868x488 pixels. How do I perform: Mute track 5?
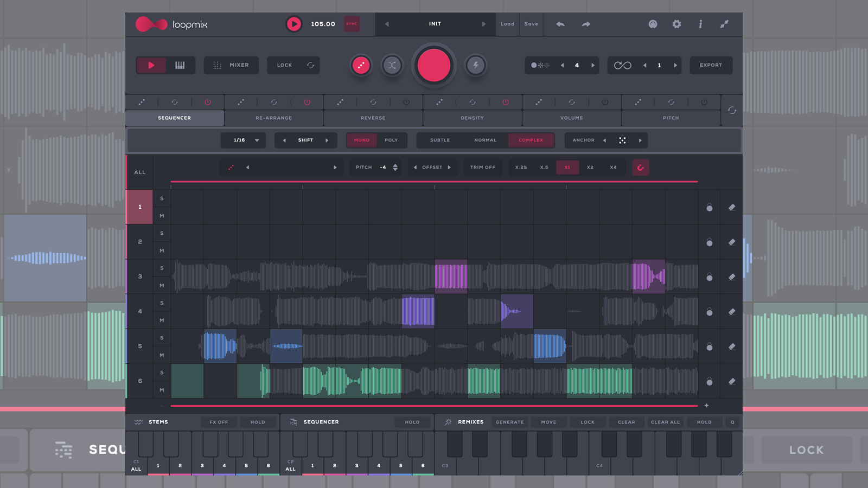(x=162, y=355)
